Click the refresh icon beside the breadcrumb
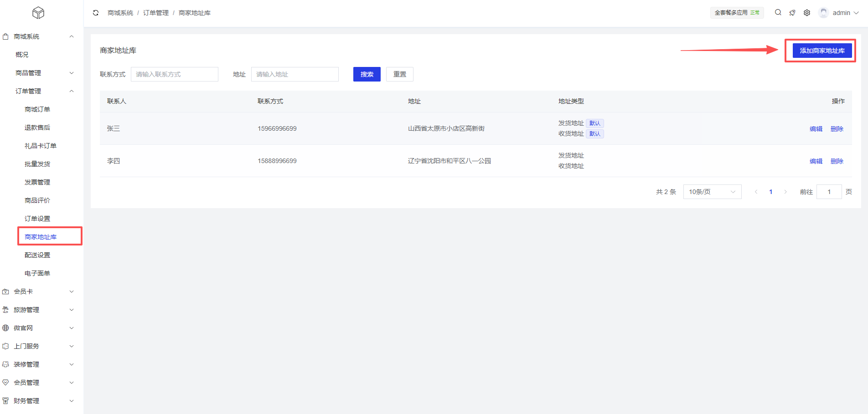The width and height of the screenshot is (868, 414). point(96,13)
